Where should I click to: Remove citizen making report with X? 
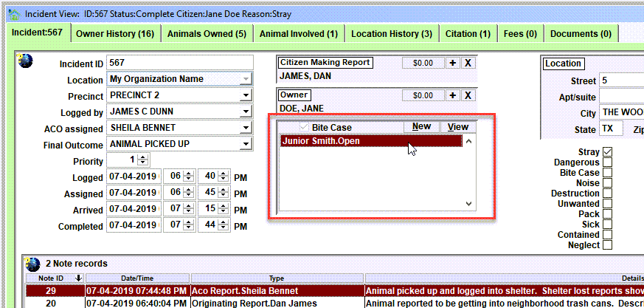coord(468,63)
